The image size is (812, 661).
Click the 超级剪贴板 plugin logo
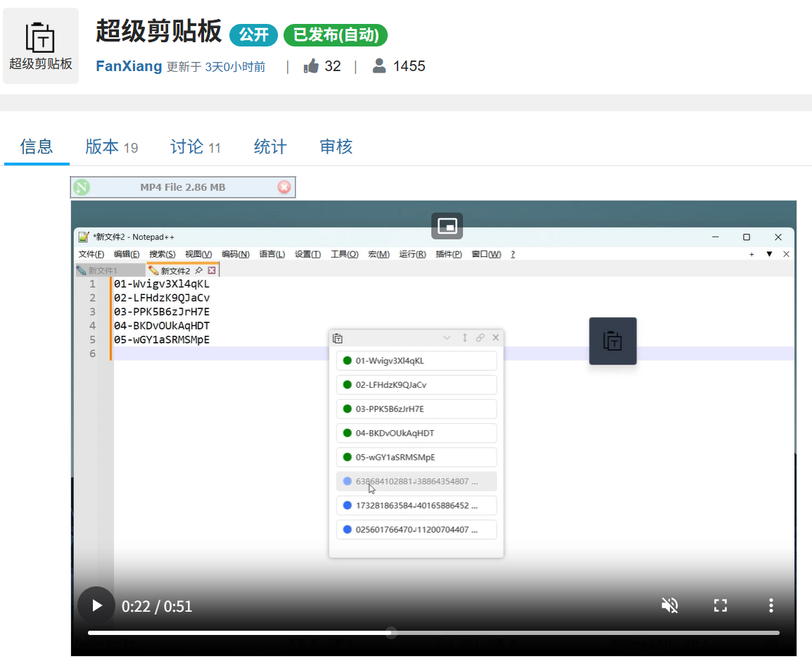[41, 46]
